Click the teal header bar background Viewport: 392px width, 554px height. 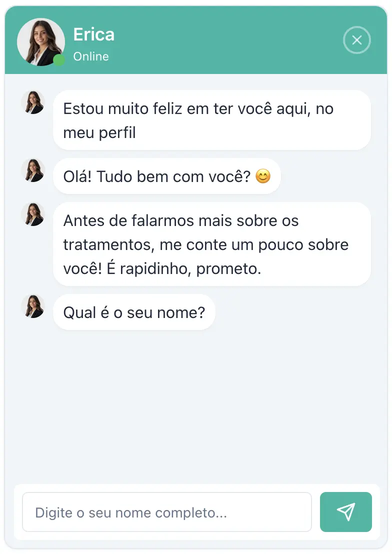point(225,40)
